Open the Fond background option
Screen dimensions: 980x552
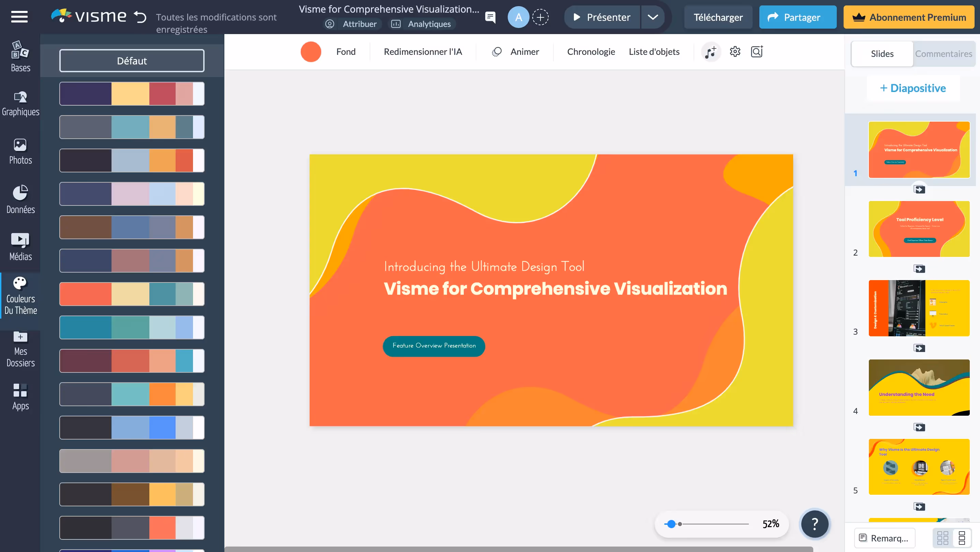click(345, 52)
